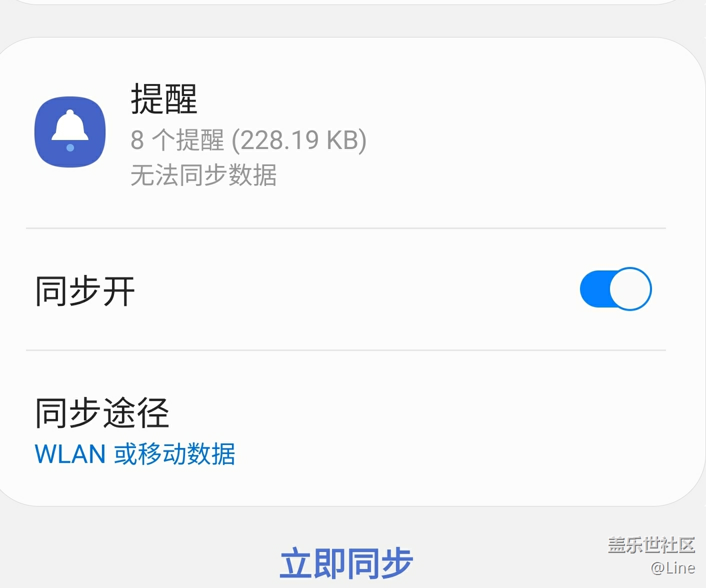The width and height of the screenshot is (706, 588).
Task: Click the blue track of the sync switch
Action: tap(595, 289)
